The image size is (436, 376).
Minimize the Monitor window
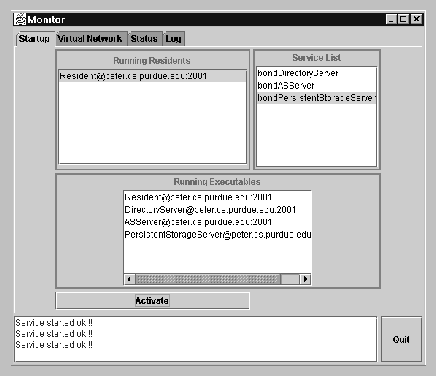point(391,19)
